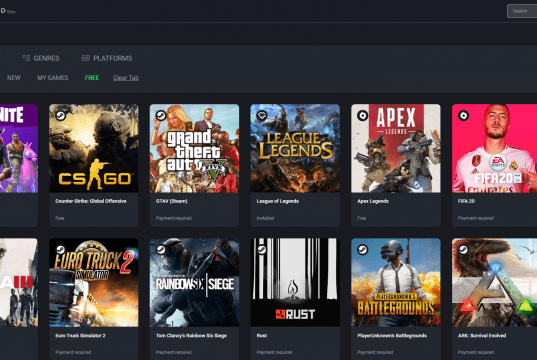Open Counter-Strike: Global Offensive cover art
The image size is (537, 360).
tap(94, 148)
